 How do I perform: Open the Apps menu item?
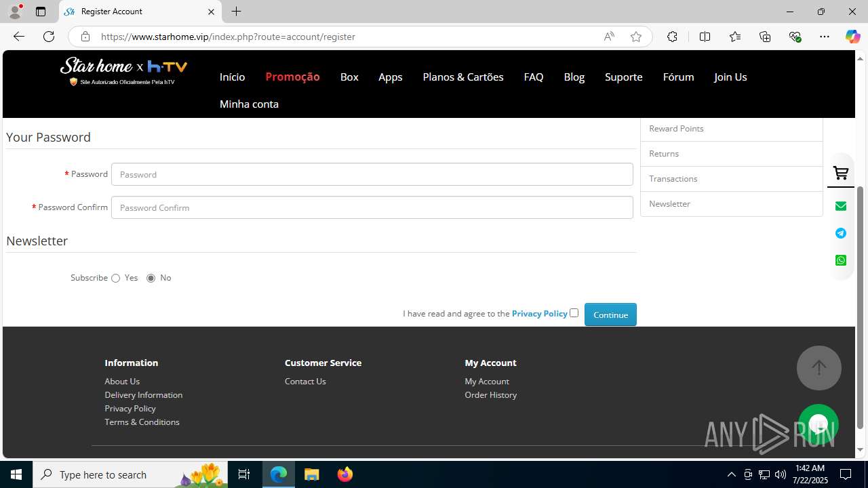click(x=391, y=77)
